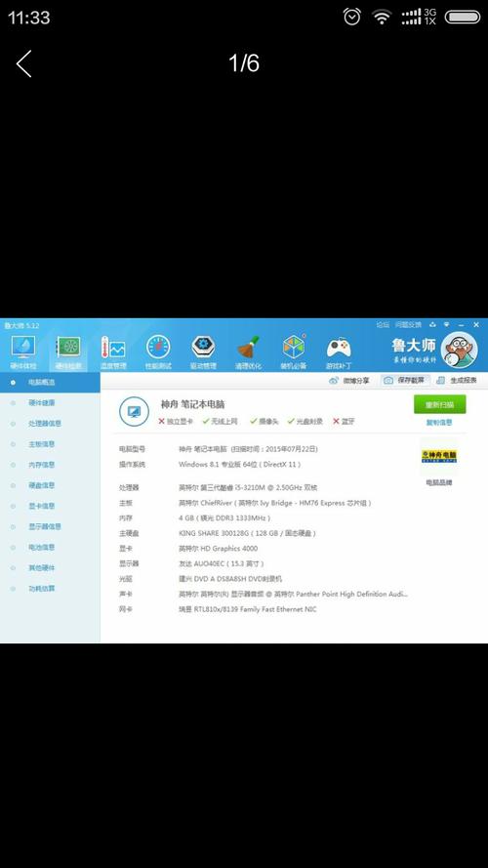Tap the cellular signal bars icon
This screenshot has width=488, height=868.
pos(412,17)
